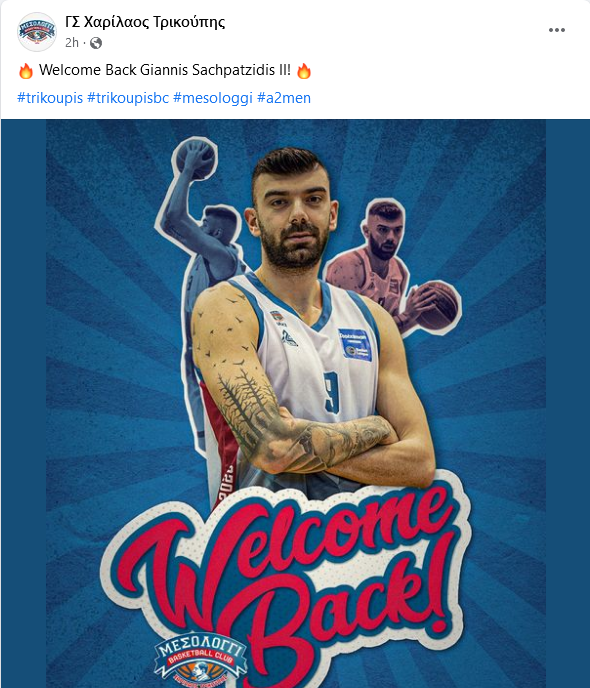
Task: Click the jersey number 9
Action: point(332,392)
